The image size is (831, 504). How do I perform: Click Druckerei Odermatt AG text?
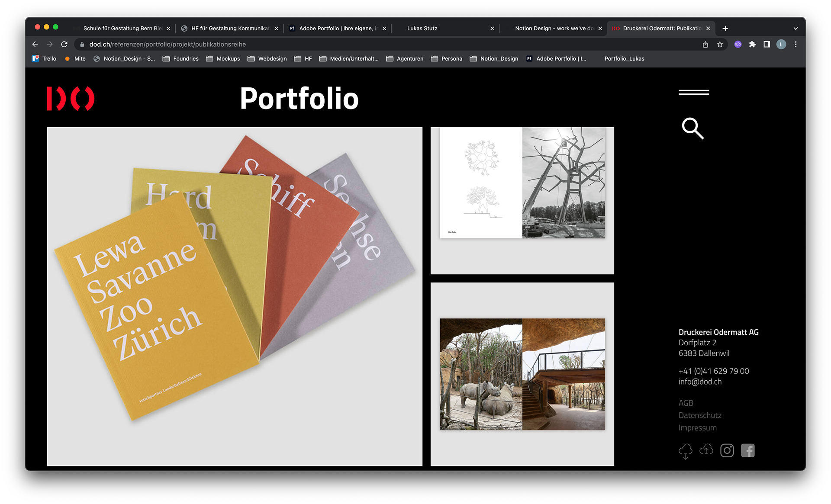(718, 332)
